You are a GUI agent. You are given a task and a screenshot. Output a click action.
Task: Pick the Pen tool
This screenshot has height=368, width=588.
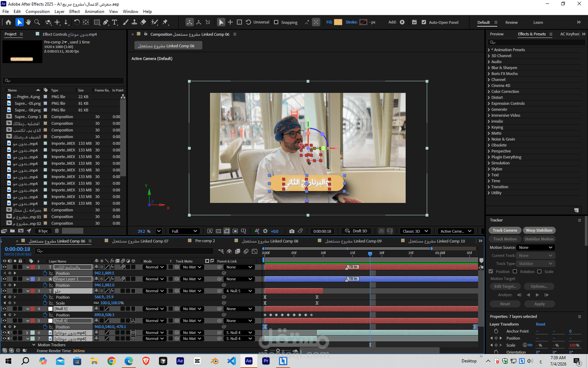[106, 22]
